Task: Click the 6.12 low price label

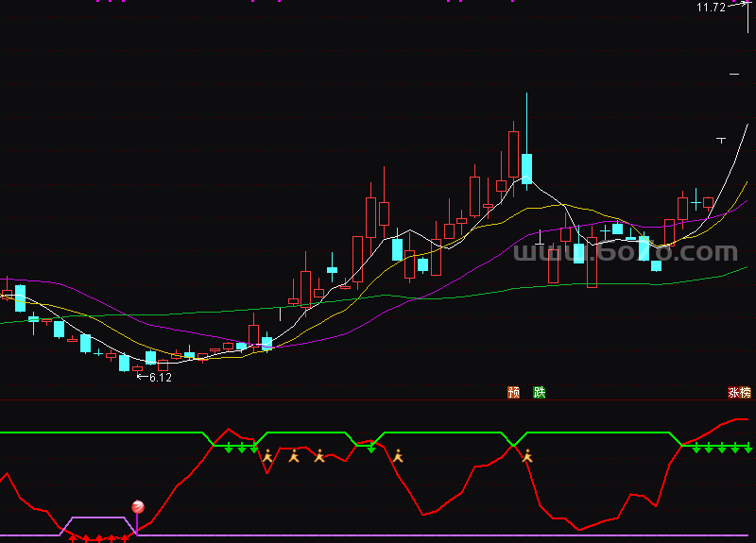Action: click(x=160, y=377)
